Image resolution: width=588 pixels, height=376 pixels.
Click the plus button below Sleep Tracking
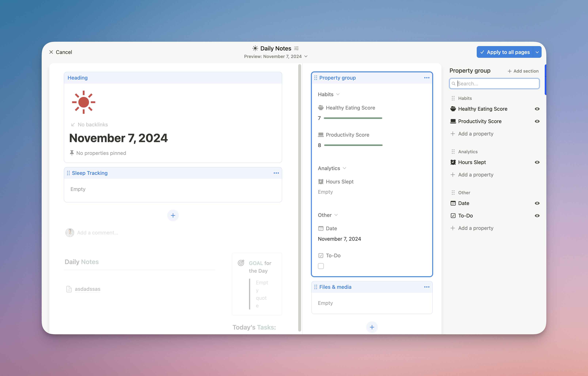[173, 215]
